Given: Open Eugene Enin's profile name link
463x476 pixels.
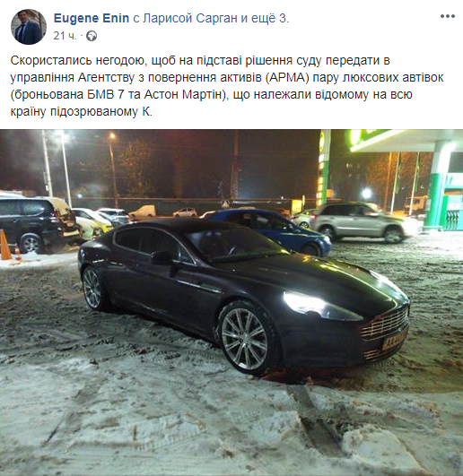Looking at the screenshot, I should [92, 18].
